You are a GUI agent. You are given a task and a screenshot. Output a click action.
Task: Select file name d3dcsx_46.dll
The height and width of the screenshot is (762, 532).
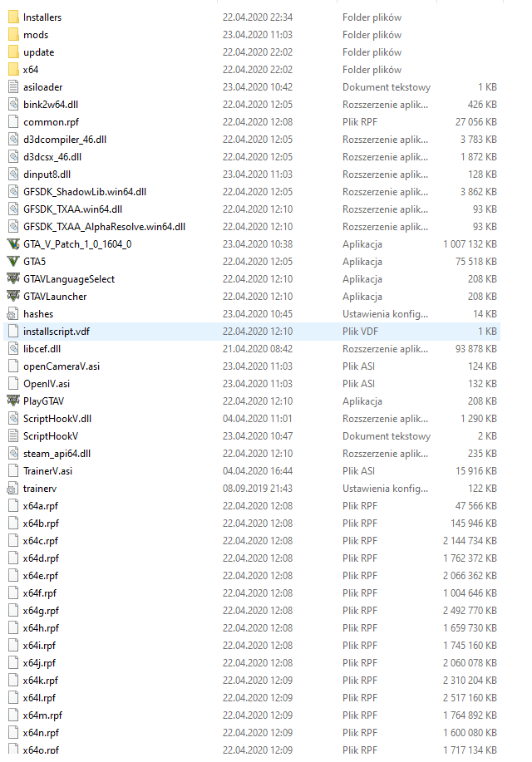pyautogui.click(x=52, y=157)
